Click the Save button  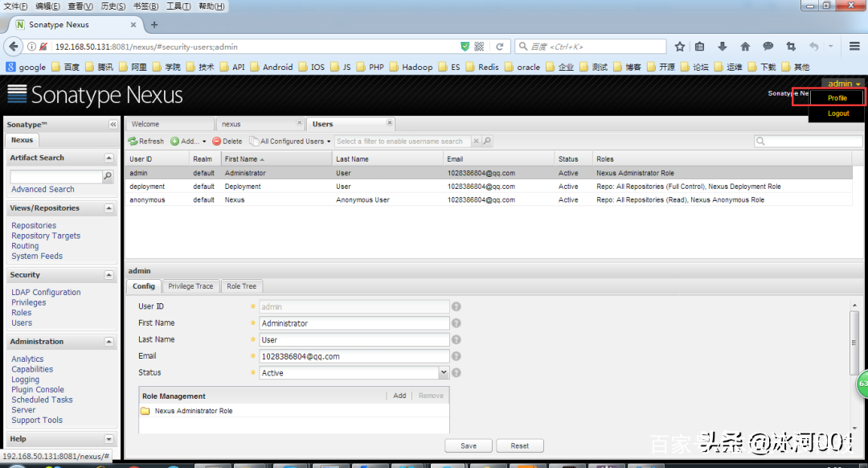click(469, 445)
